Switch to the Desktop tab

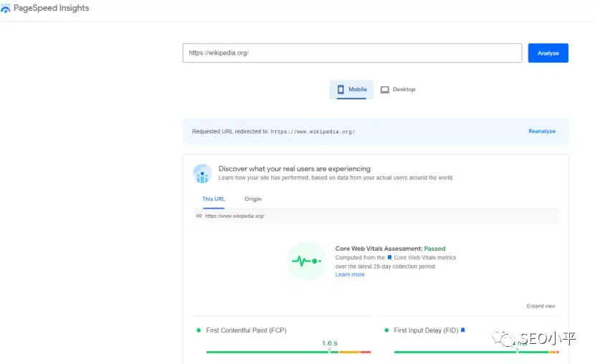398,90
